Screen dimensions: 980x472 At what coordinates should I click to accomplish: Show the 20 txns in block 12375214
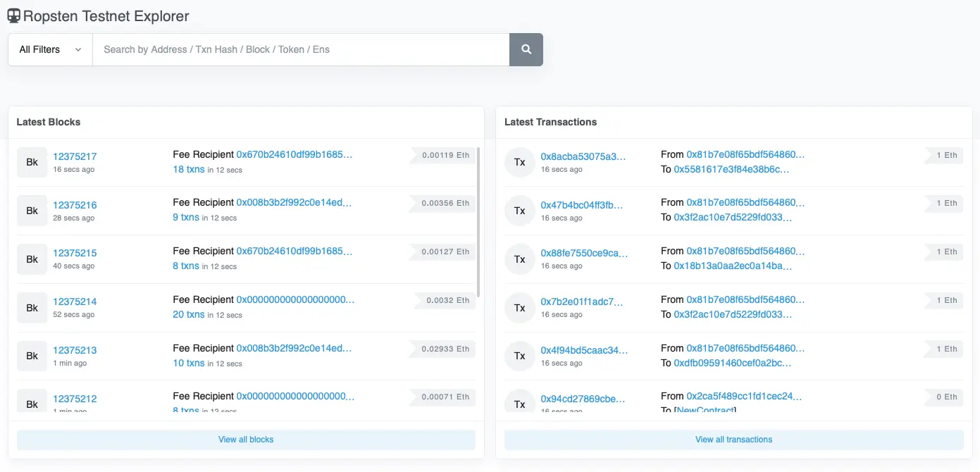(189, 314)
